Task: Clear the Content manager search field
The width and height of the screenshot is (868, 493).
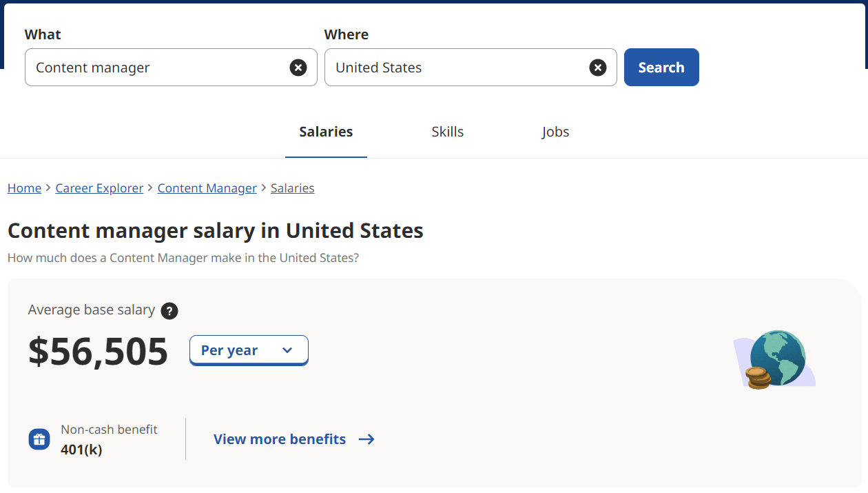Action: [x=298, y=68]
